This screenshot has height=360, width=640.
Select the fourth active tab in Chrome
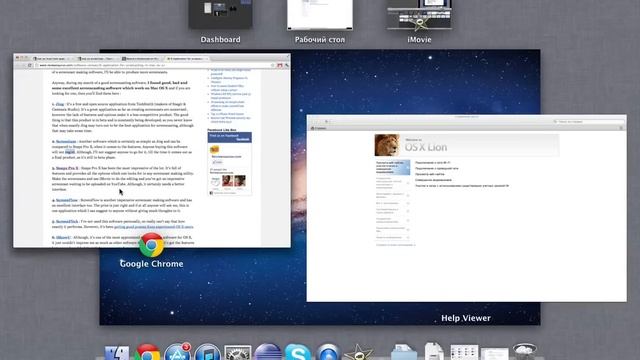pos(186,59)
